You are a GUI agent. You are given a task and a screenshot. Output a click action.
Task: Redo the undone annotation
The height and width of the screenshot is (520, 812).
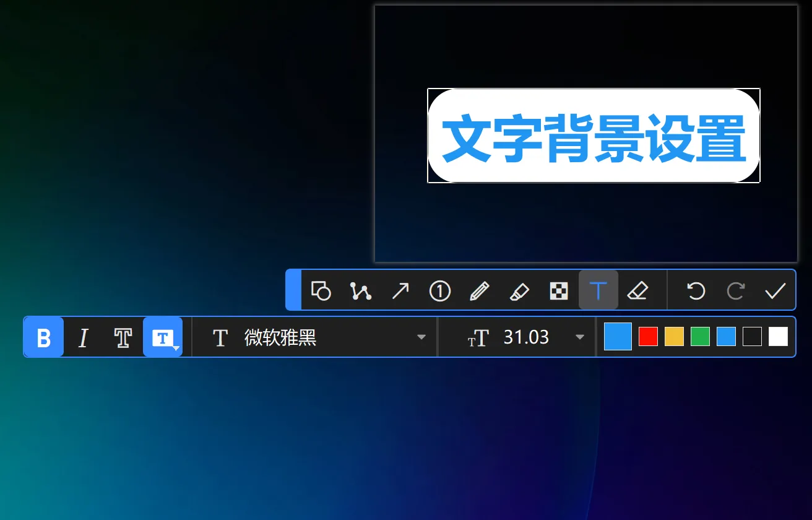pos(735,290)
